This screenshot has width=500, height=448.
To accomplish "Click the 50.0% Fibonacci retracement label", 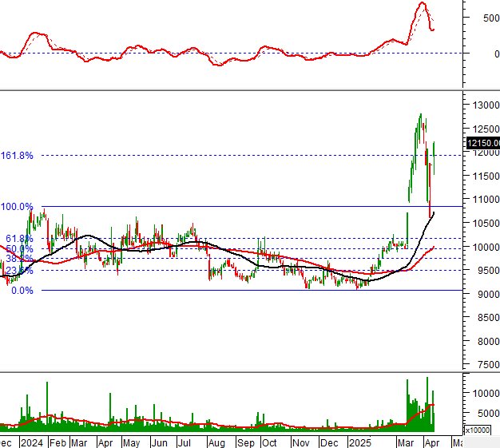I will 19,248.
